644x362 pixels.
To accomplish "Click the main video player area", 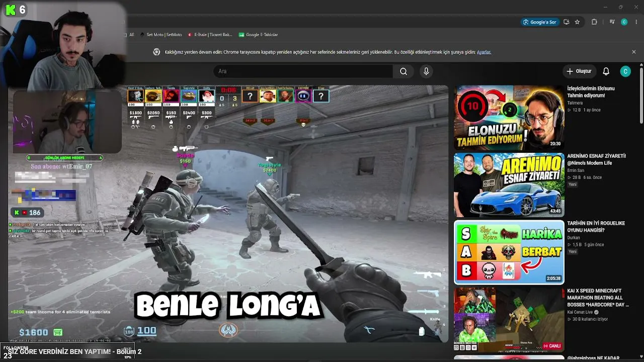I will (x=228, y=214).
